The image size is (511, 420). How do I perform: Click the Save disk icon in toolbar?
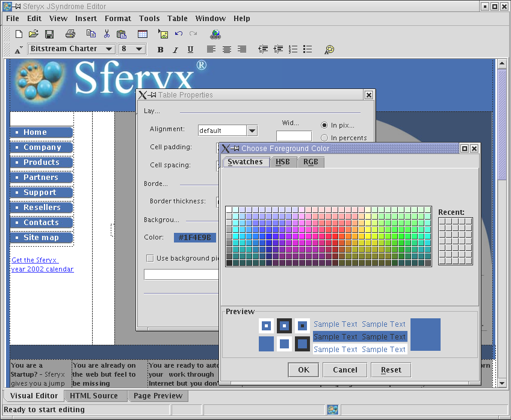point(49,34)
